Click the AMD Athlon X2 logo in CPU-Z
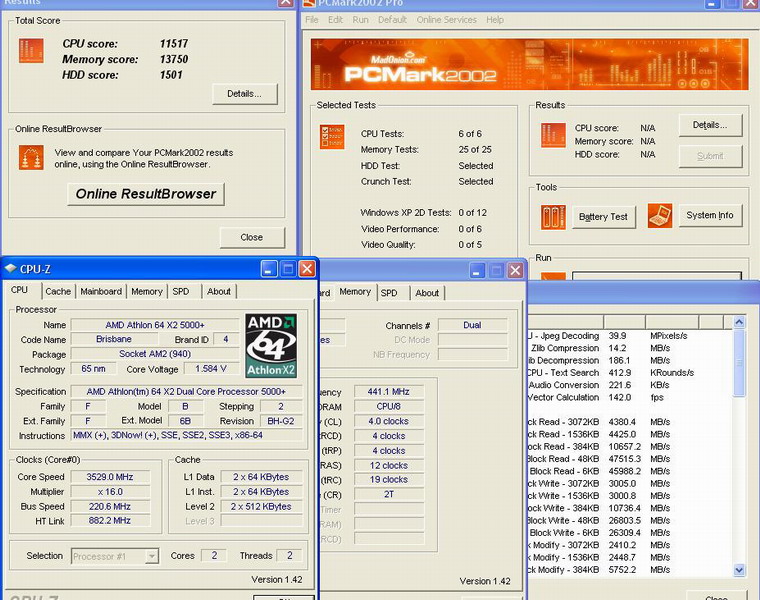The height and width of the screenshot is (600, 760). [271, 346]
